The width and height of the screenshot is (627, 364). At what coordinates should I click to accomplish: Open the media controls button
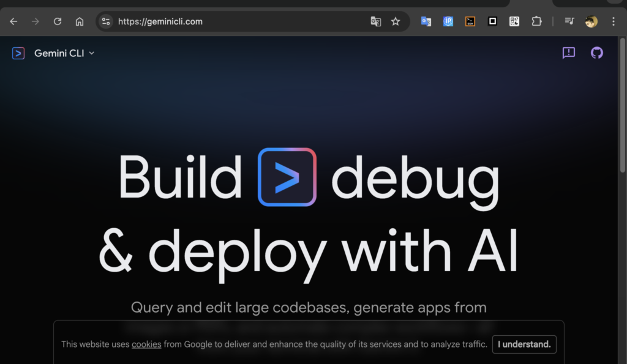[569, 21]
